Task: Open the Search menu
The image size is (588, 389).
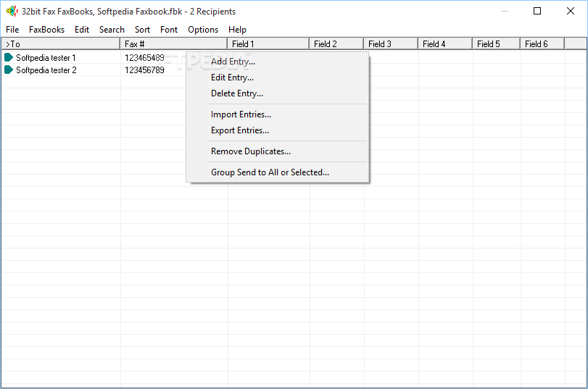Action: (112, 30)
